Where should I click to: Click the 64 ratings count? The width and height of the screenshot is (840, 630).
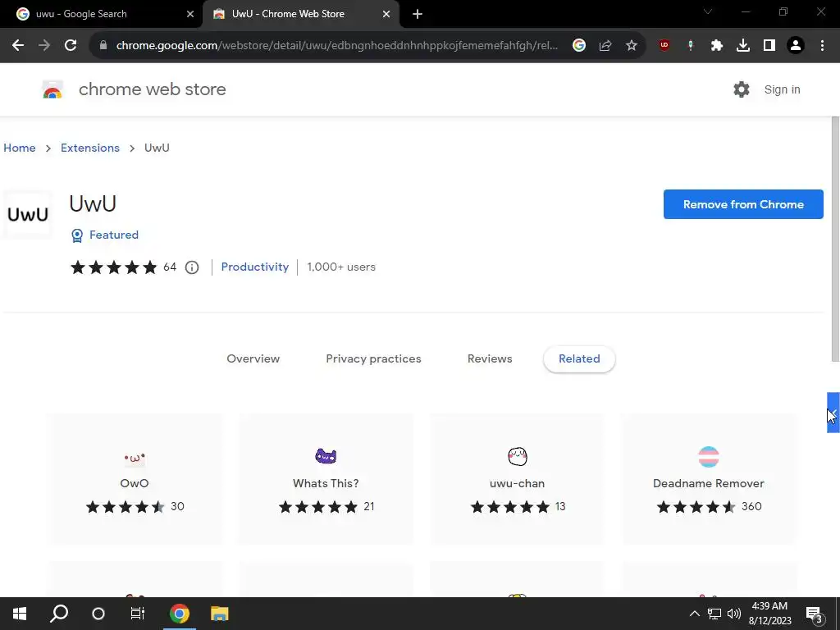(x=170, y=267)
